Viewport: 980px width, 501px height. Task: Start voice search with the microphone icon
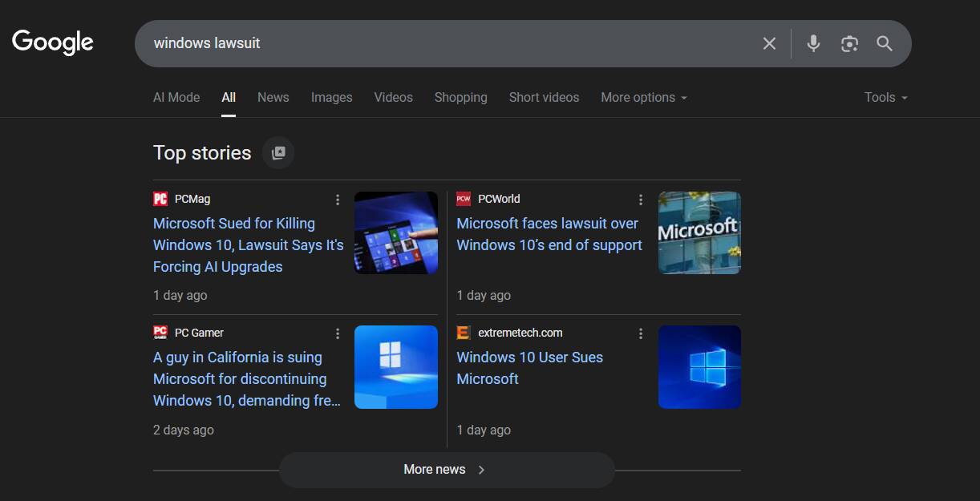pos(813,43)
